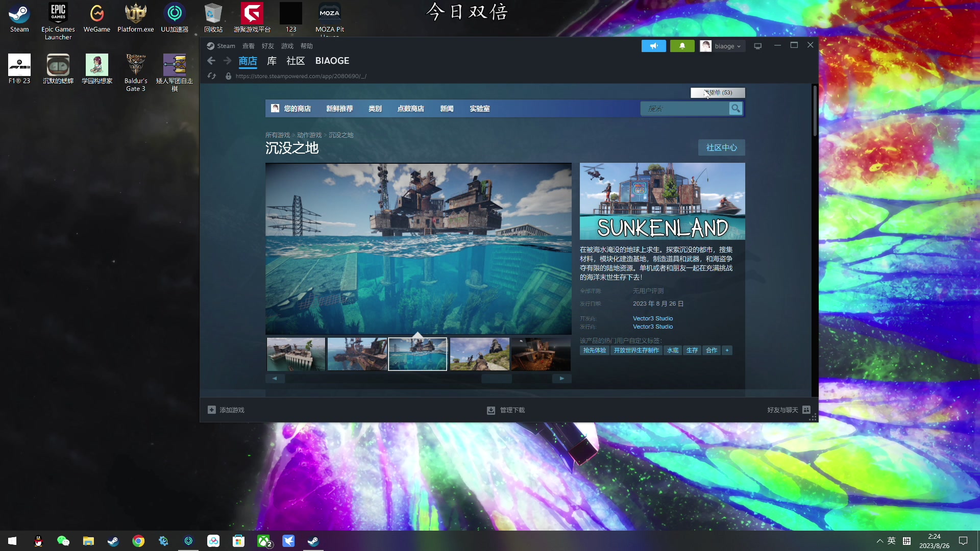Switch to Big Picture mode icon
This screenshot has height=551, width=980.
coord(758,46)
